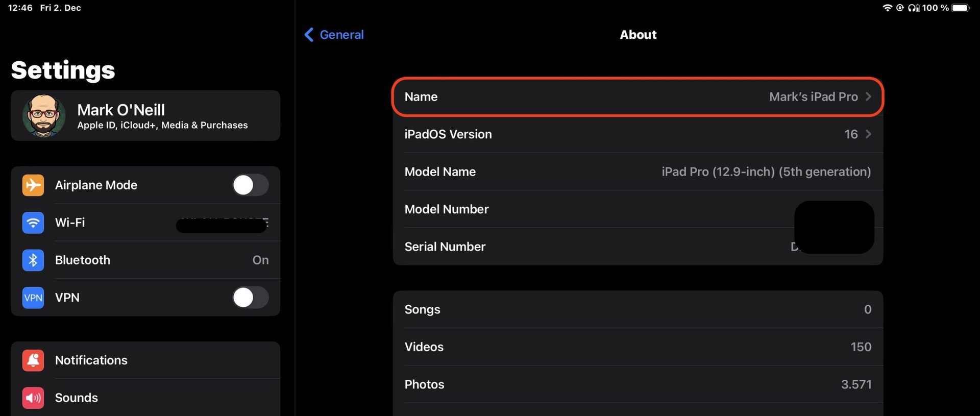980x416 pixels.
Task: Tap the Sounds speaker icon
Action: click(33, 398)
